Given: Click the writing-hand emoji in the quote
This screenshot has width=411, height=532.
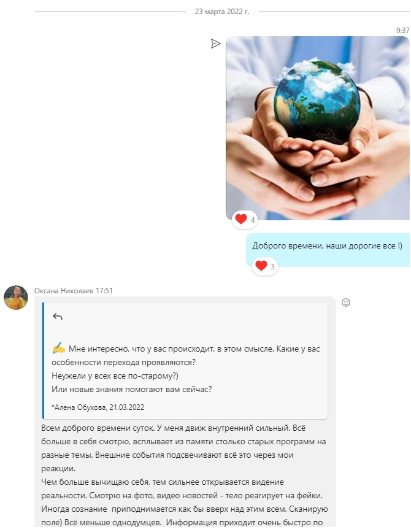Looking at the screenshot, I should pos(59,349).
